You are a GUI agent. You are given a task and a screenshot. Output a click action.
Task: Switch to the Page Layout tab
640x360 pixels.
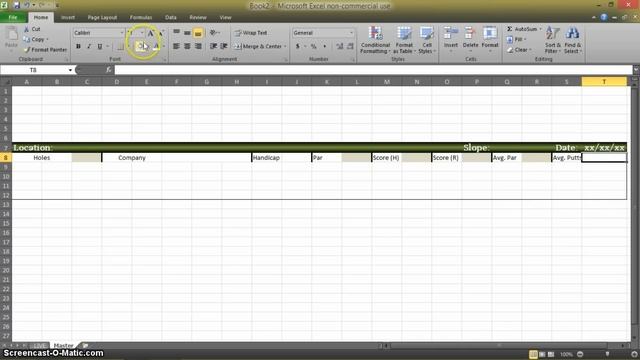[x=102, y=18]
